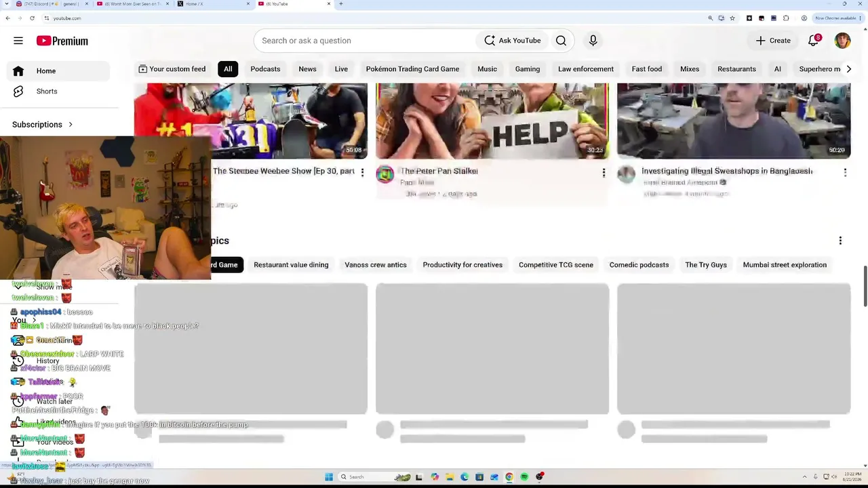Open Investigating Illegal Sweatshops video thumbnail
The height and width of the screenshot is (488, 868).
tap(734, 121)
